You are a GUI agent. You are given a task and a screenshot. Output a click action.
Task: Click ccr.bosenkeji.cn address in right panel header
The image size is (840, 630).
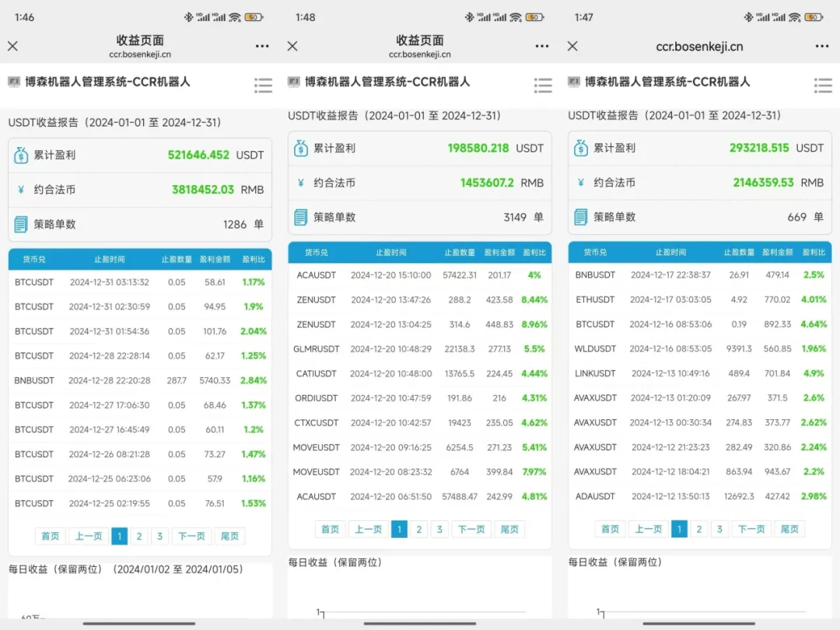(x=700, y=47)
